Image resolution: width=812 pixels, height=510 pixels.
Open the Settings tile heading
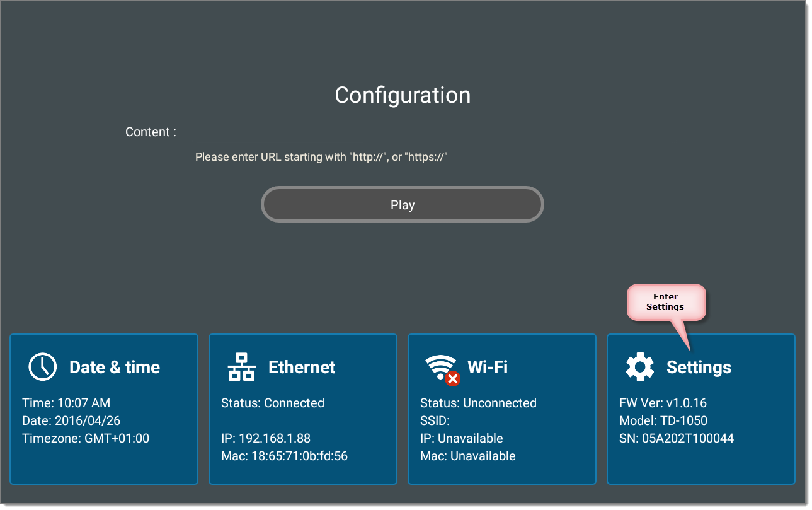click(699, 367)
